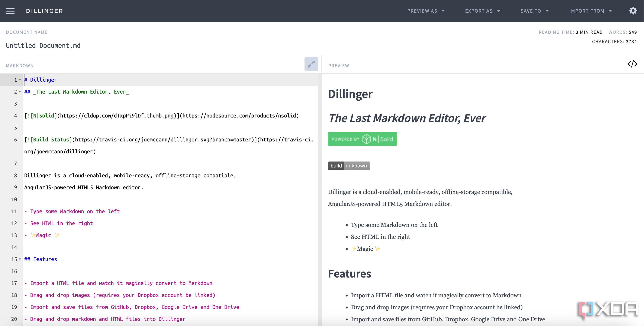Open the IMPORT FROM dropdown menu
This screenshot has width=644, height=326.
click(590, 11)
